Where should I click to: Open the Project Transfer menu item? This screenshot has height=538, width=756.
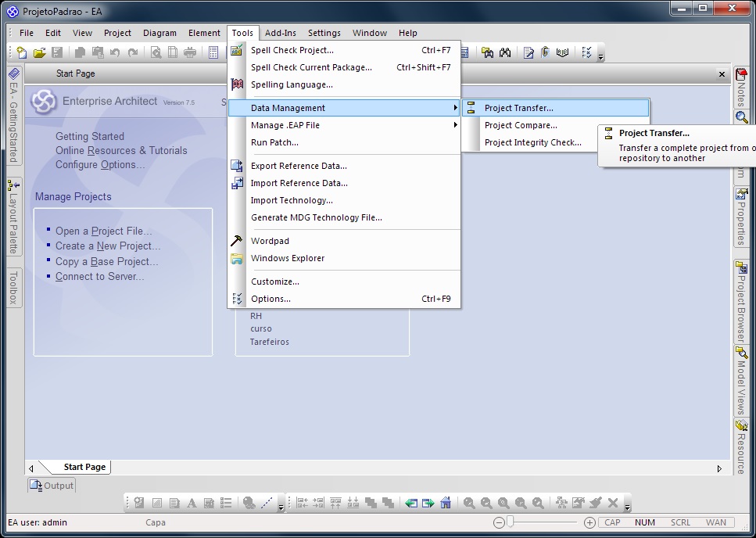tap(518, 108)
